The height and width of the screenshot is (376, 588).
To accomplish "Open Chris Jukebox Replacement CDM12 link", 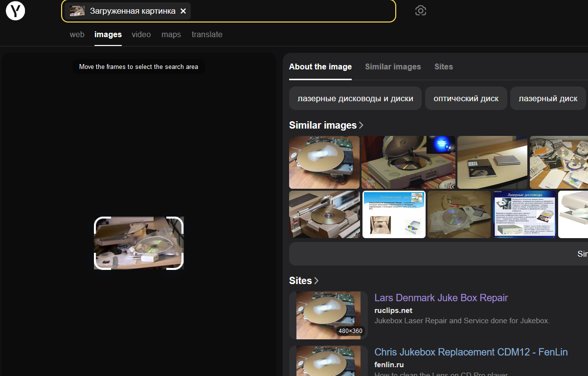I will tap(471, 352).
